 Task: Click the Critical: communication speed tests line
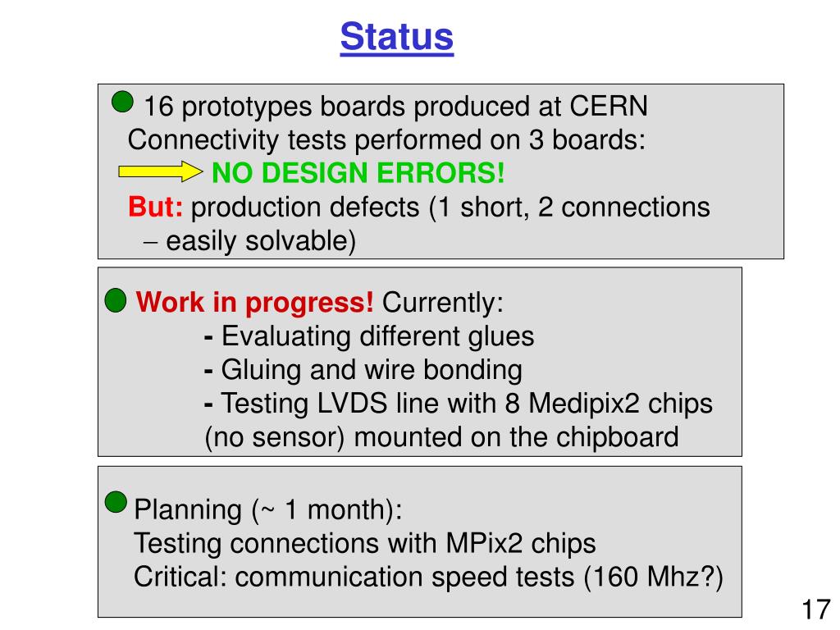pyautogui.click(x=428, y=577)
